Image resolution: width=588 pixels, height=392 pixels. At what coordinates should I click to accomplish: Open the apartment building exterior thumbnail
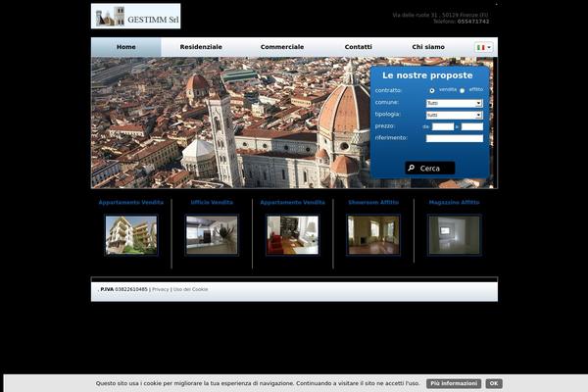click(131, 235)
